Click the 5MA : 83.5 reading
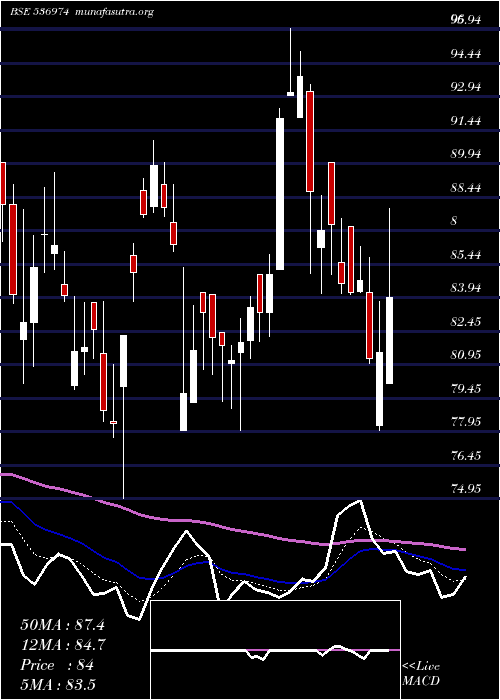 pyautogui.click(x=58, y=684)
